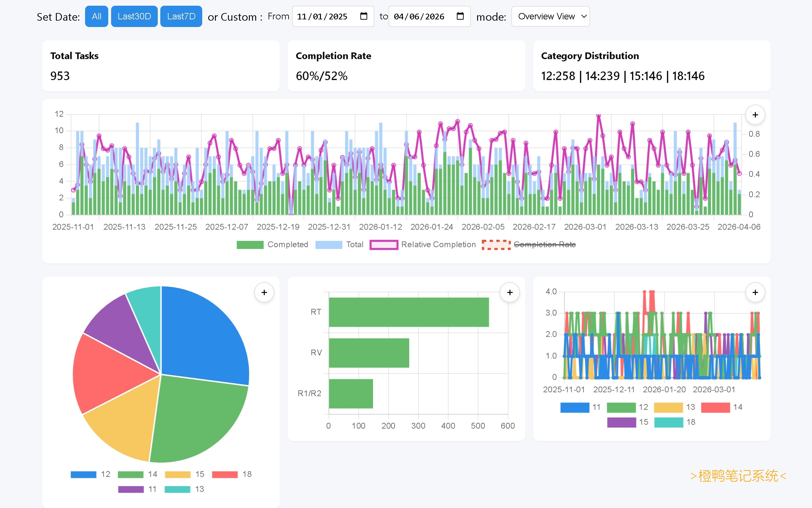Open the To date calendar picker icon
Screen dimensions: 812x508
point(460,16)
